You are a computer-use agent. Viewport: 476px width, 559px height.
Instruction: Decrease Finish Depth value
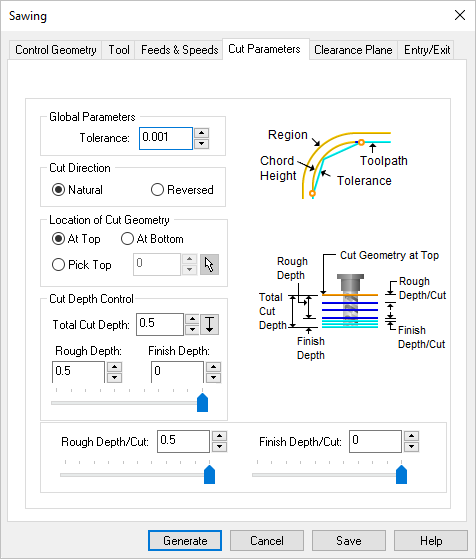click(214, 378)
